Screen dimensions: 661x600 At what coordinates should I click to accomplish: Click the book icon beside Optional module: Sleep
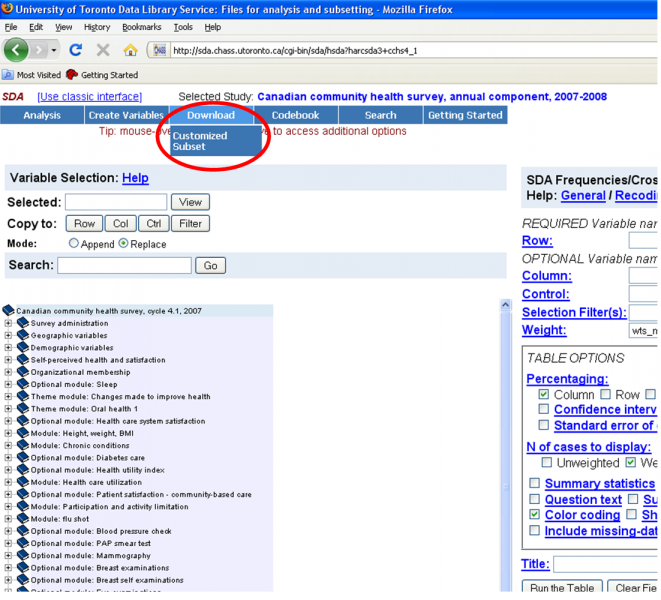tap(23, 384)
